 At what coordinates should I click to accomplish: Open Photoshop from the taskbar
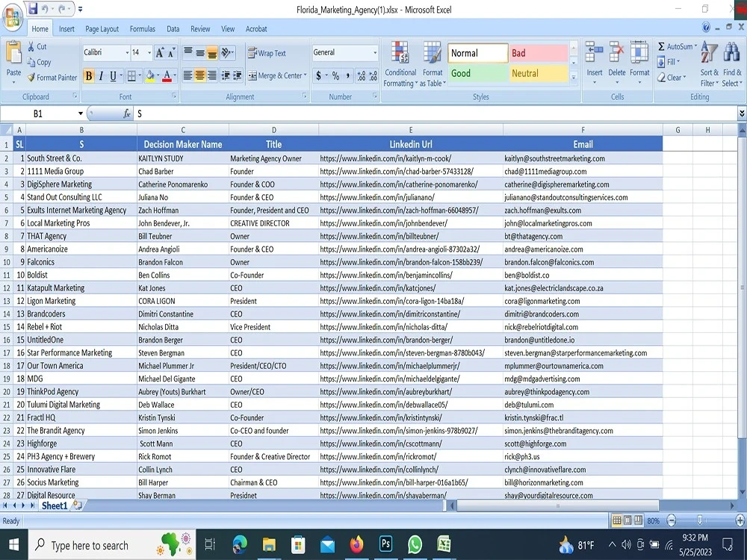click(386, 544)
